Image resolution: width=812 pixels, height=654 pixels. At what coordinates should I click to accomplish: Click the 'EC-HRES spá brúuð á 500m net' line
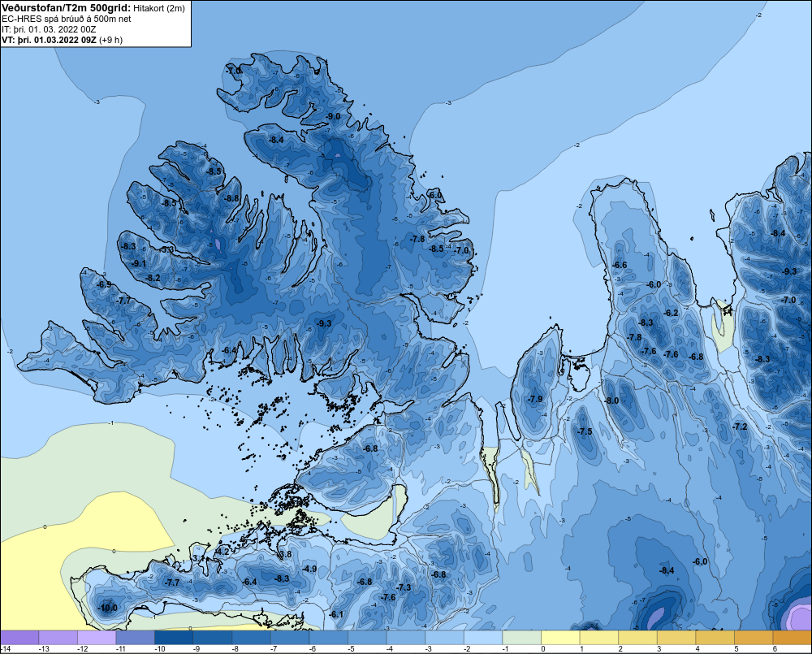[x=67, y=19]
